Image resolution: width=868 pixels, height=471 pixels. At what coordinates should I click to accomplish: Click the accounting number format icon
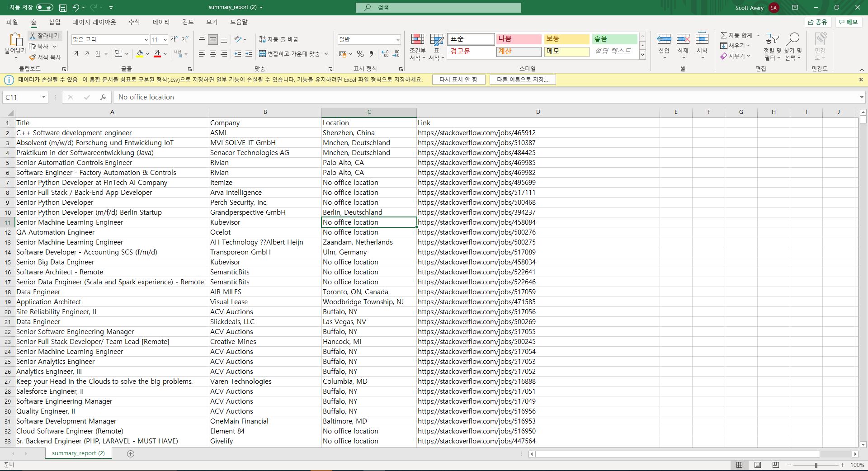(343, 54)
